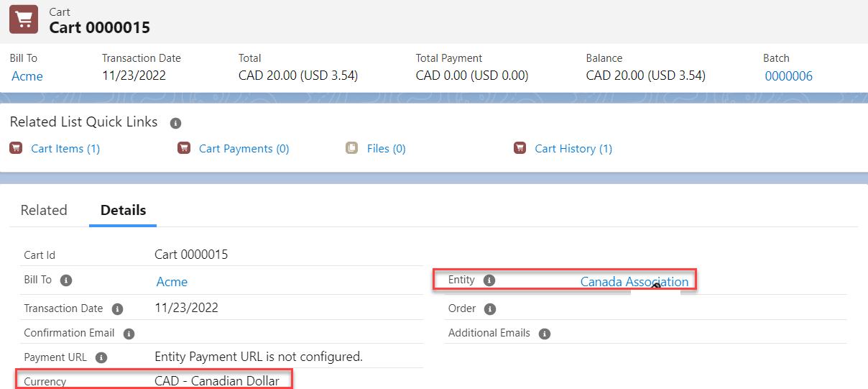Switch to the Related tab
The height and width of the screenshot is (389, 868).
[x=44, y=210]
